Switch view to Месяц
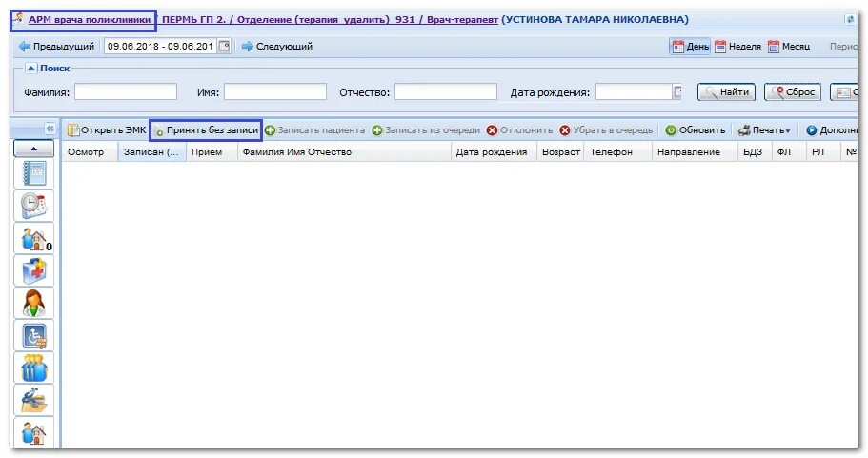Image resolution: width=868 pixels, height=458 pixels. click(789, 47)
